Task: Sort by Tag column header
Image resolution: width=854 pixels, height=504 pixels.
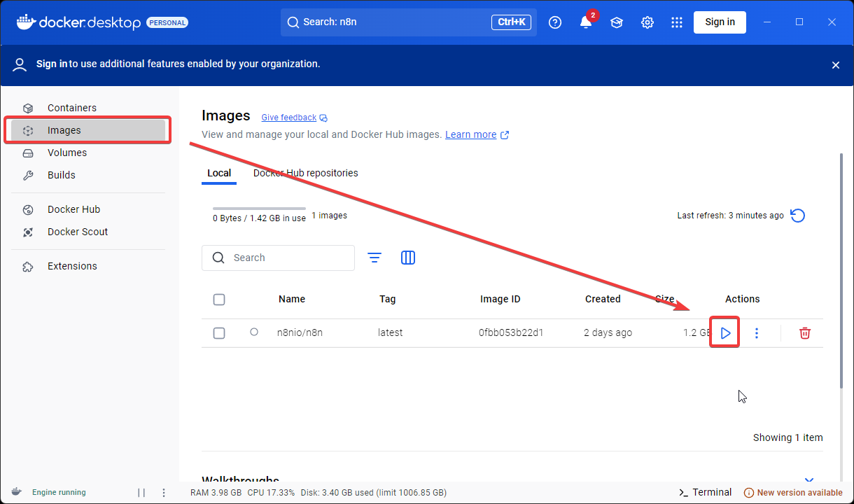Action: click(388, 299)
